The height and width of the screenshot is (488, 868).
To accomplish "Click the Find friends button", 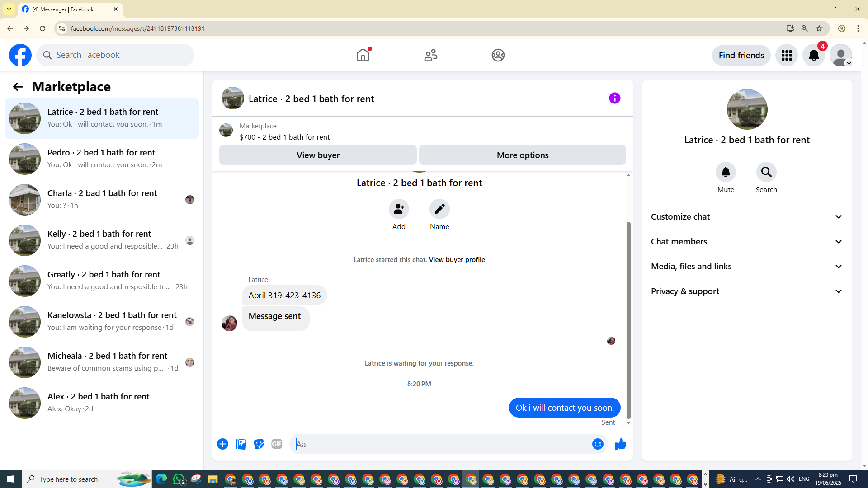I will click(x=741, y=55).
